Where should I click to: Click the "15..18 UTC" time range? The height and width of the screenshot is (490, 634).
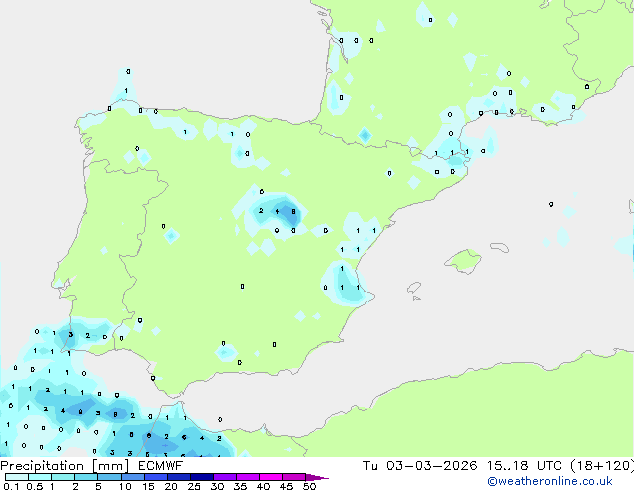524,466
